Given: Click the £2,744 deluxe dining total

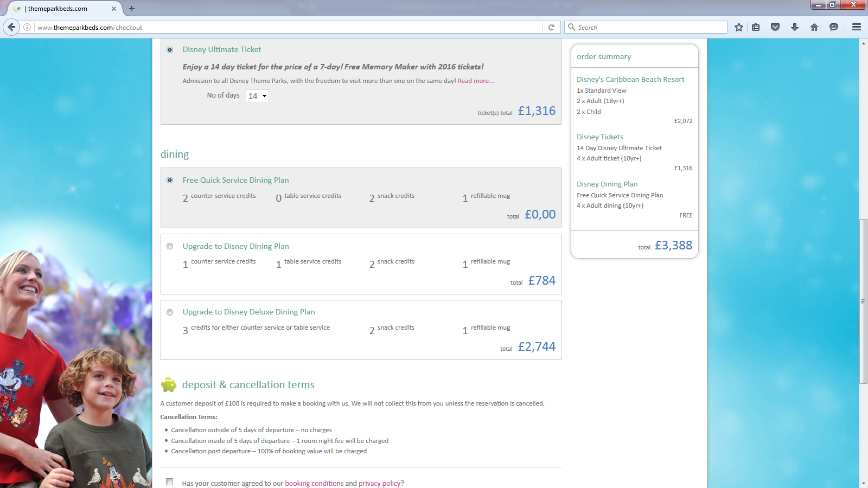Looking at the screenshot, I should (537, 346).
